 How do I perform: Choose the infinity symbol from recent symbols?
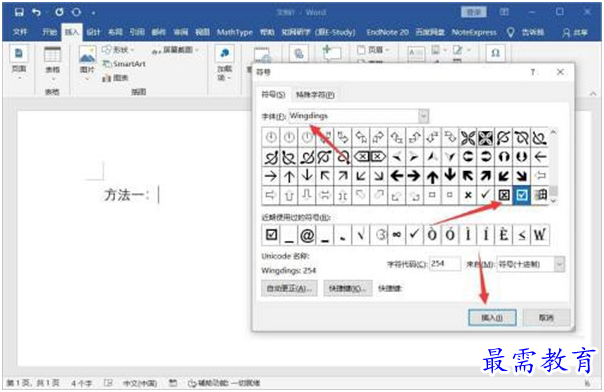pos(396,235)
